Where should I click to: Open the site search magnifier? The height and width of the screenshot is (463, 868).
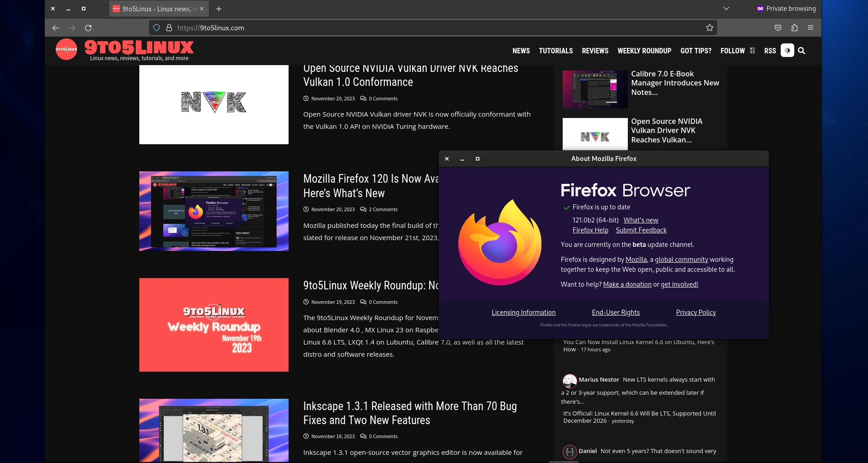click(x=802, y=51)
